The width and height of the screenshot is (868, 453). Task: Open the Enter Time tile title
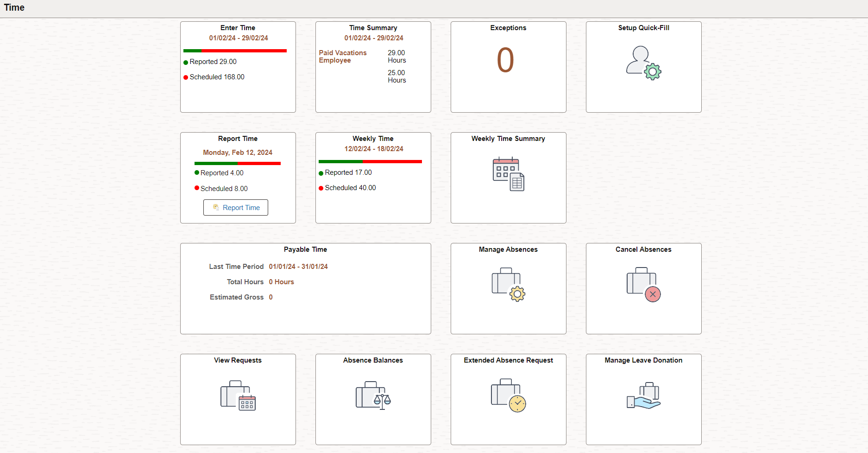238,28
